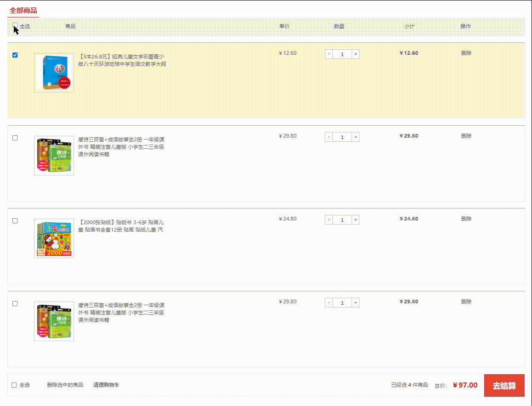Tick the 全选 checkbox in the bottom bar

click(14, 385)
